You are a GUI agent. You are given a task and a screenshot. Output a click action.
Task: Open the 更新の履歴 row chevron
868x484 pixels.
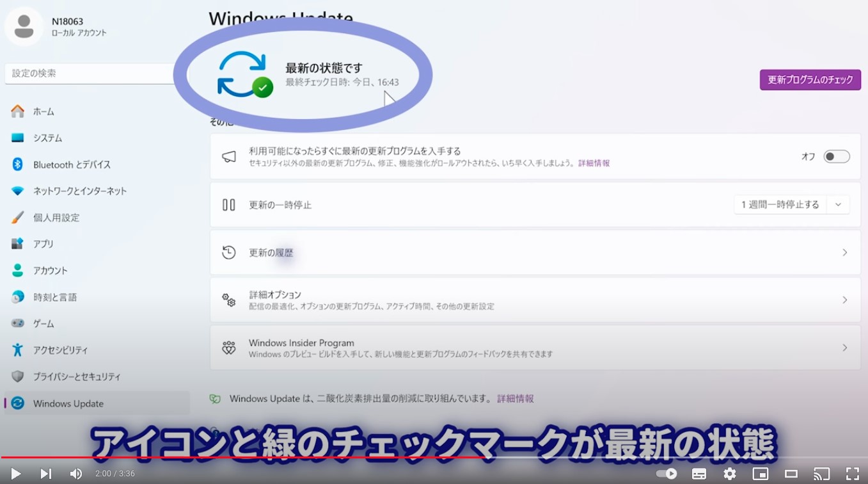coord(845,252)
